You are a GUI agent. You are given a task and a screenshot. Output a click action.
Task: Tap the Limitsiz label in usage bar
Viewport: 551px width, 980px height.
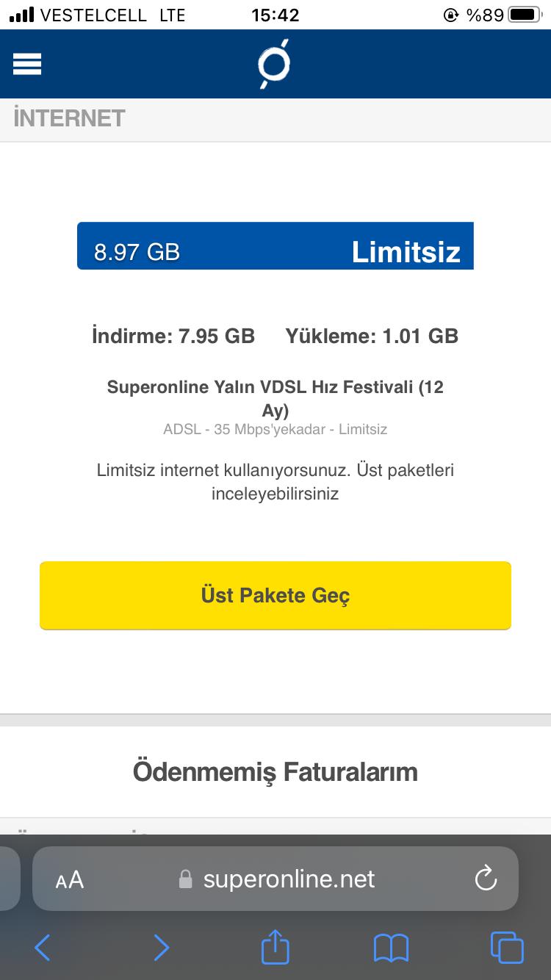(406, 252)
